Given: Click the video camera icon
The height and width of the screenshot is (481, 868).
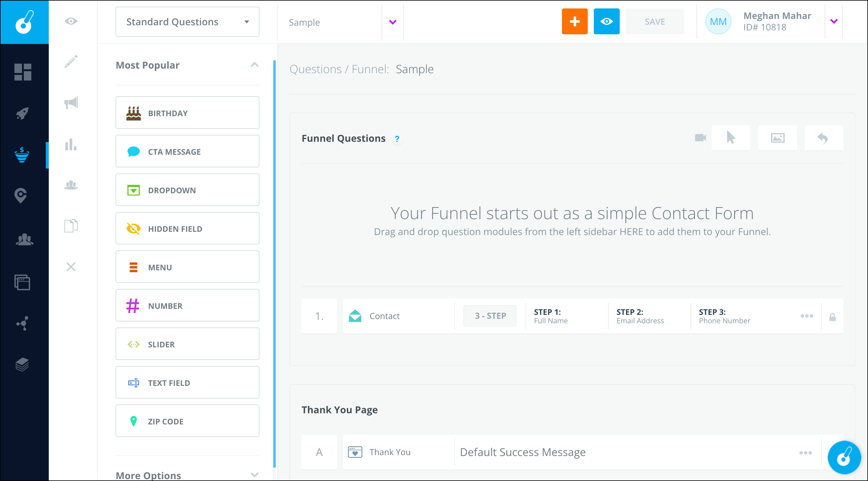Looking at the screenshot, I should pos(700,138).
